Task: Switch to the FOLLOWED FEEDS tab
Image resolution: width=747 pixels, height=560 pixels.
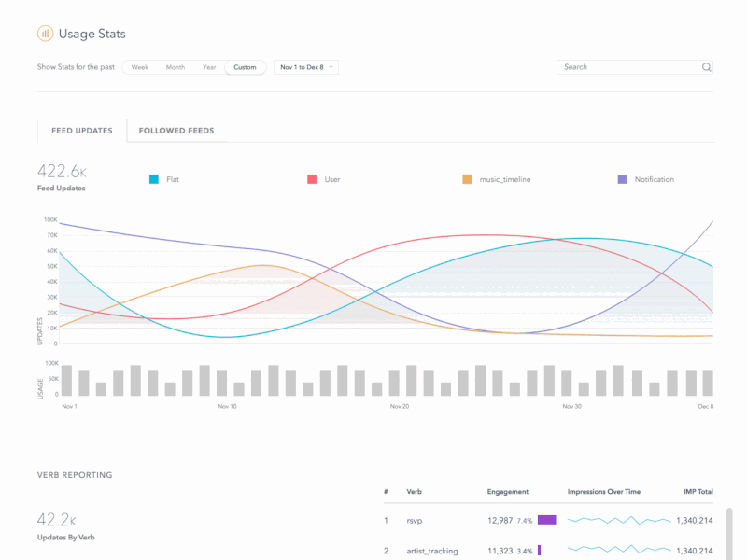Action: [176, 131]
